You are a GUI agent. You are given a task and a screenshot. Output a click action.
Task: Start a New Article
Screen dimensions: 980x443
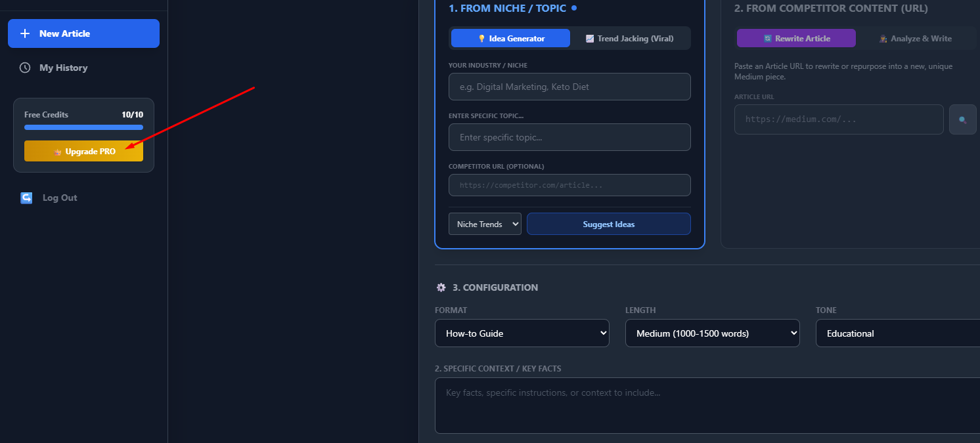click(83, 33)
